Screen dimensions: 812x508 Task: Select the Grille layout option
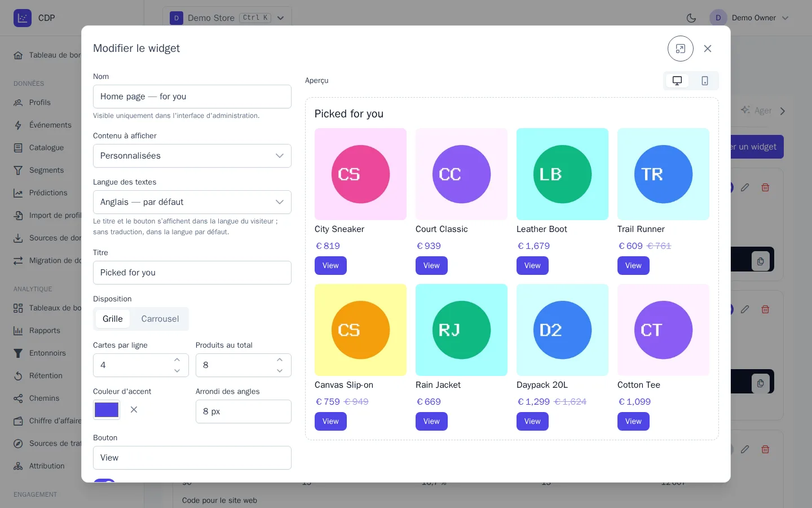click(113, 319)
